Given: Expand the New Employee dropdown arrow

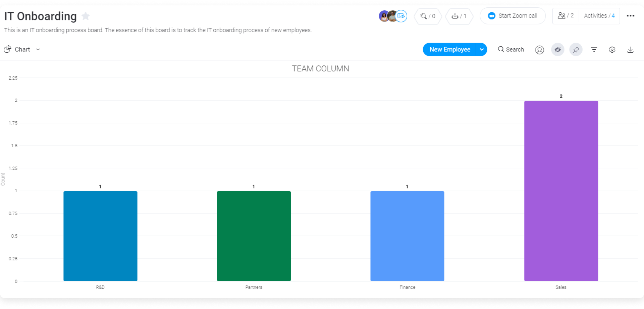Looking at the screenshot, I should point(482,49).
